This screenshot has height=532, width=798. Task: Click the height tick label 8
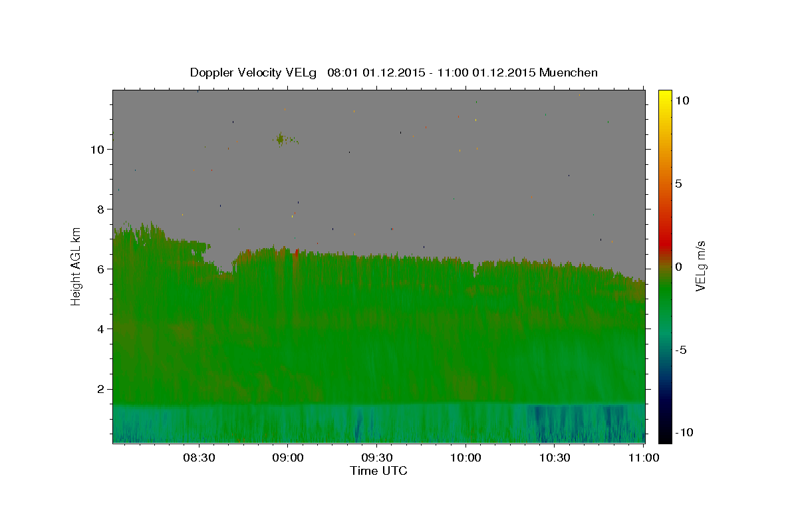101,209
